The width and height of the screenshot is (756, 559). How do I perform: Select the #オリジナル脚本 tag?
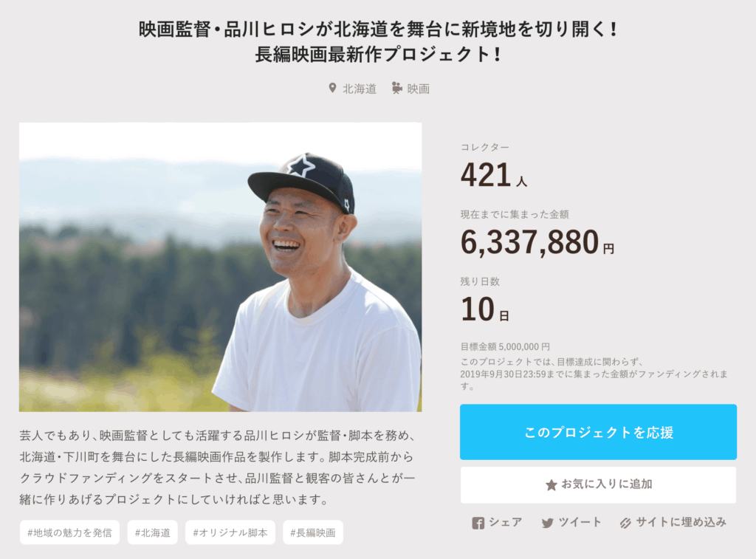tap(230, 532)
